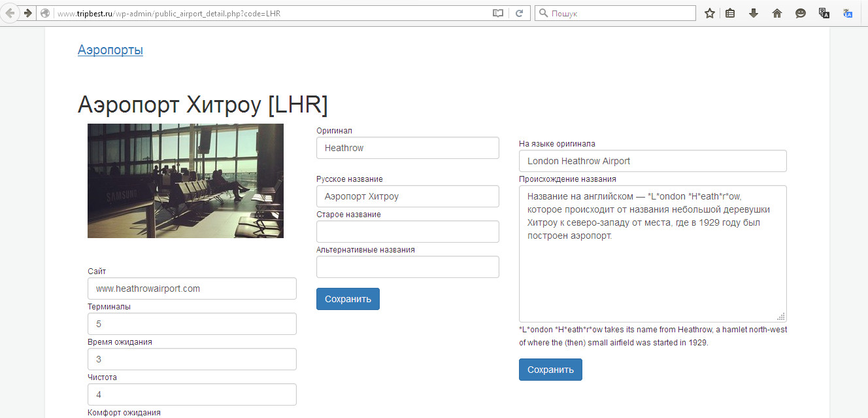Click the Альтернативные названия label
Screen dimensions: 868x418
coord(365,250)
